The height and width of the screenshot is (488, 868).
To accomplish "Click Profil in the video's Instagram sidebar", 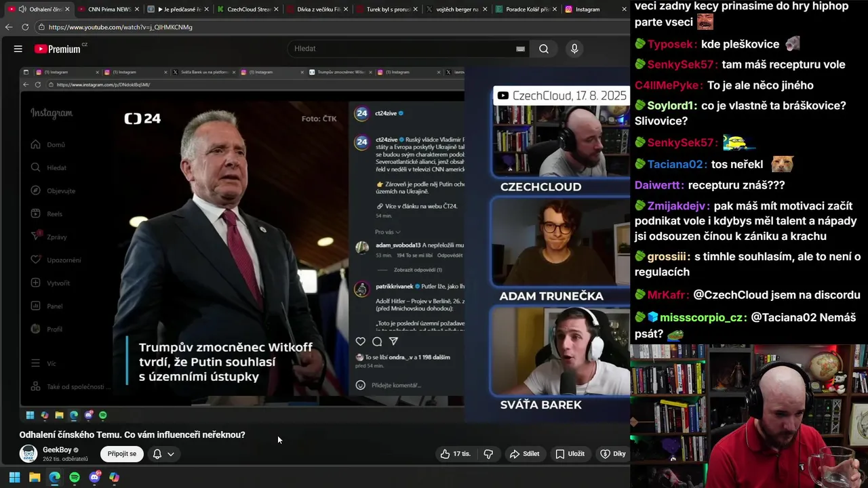I will click(47, 329).
